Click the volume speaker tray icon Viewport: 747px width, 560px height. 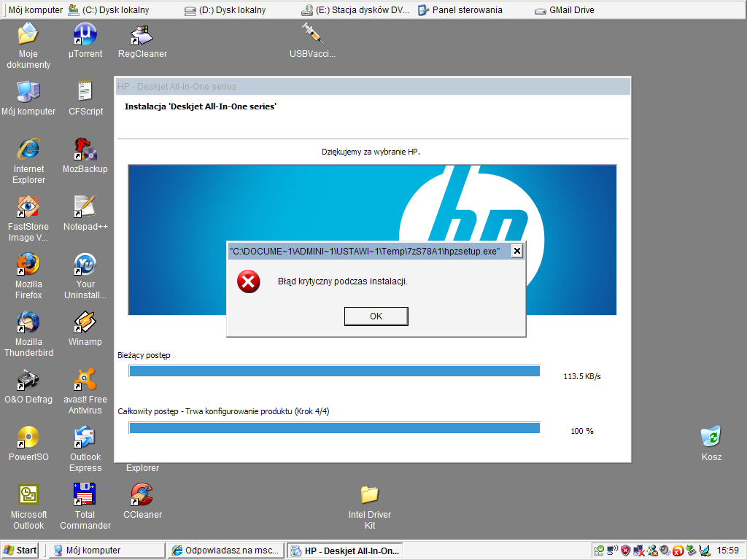(x=665, y=551)
